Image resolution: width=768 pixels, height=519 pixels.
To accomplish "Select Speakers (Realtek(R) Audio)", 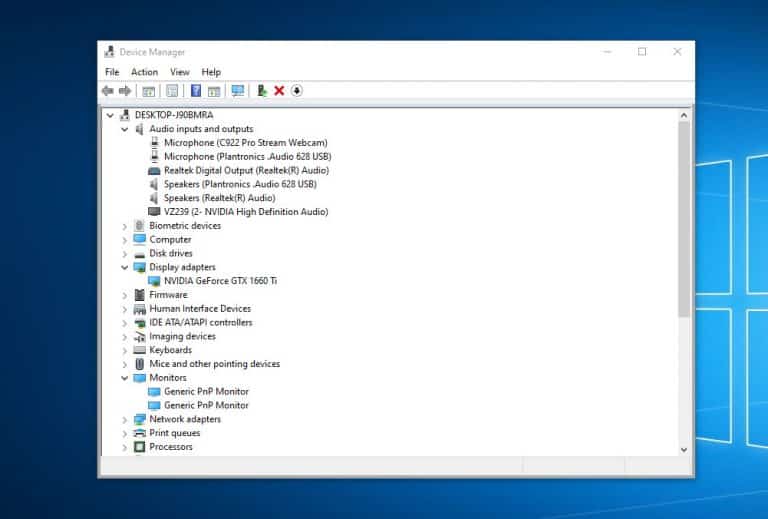I will point(219,198).
